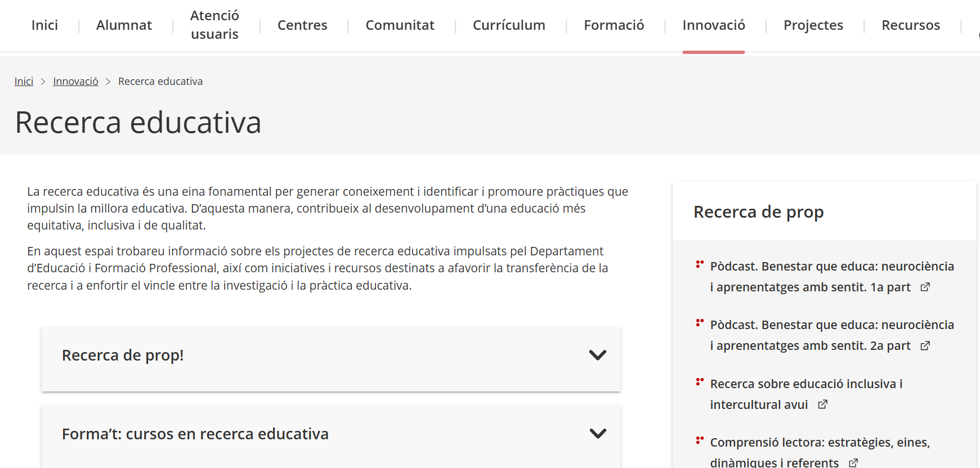Select Recursos in the navigation bar
Viewport: 980px width, 468px height.
click(910, 25)
